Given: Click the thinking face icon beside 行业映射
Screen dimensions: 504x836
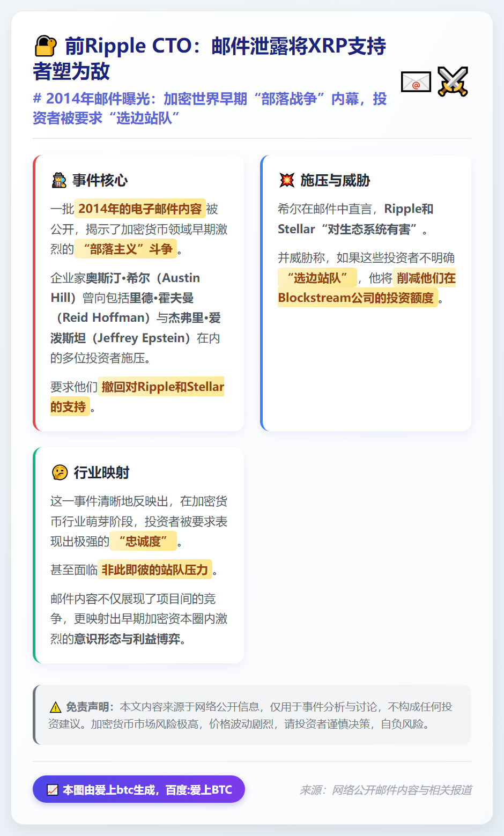Looking at the screenshot, I should pyautogui.click(x=60, y=472).
